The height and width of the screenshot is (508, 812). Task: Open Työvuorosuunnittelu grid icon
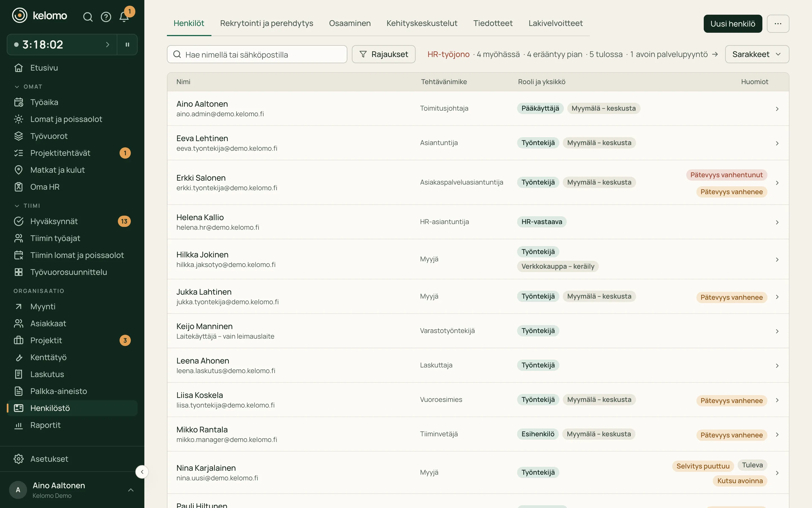click(18, 272)
